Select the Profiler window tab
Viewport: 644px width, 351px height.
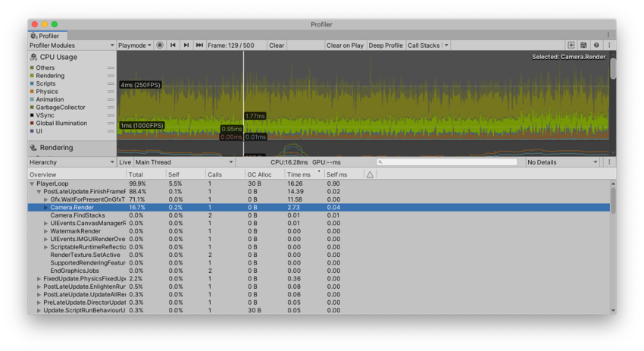47,36
